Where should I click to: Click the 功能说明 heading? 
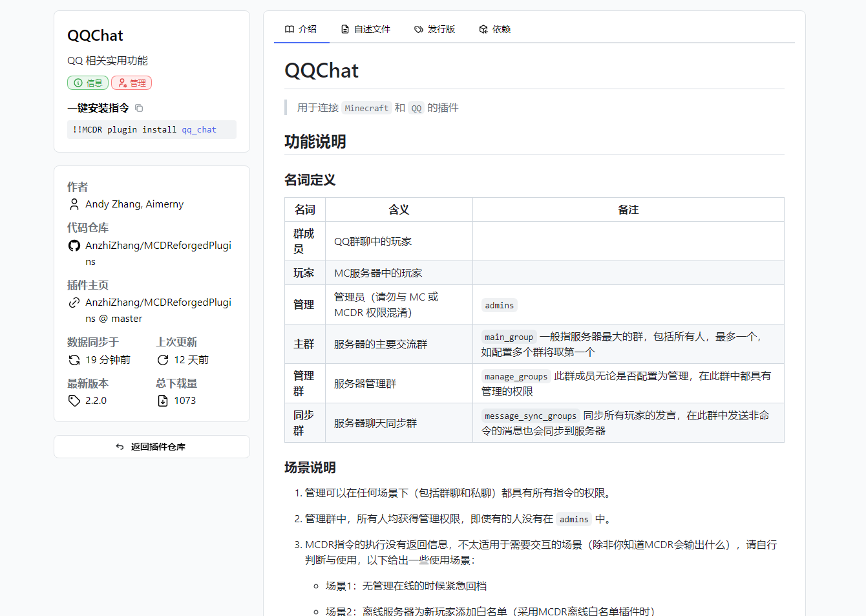315,142
